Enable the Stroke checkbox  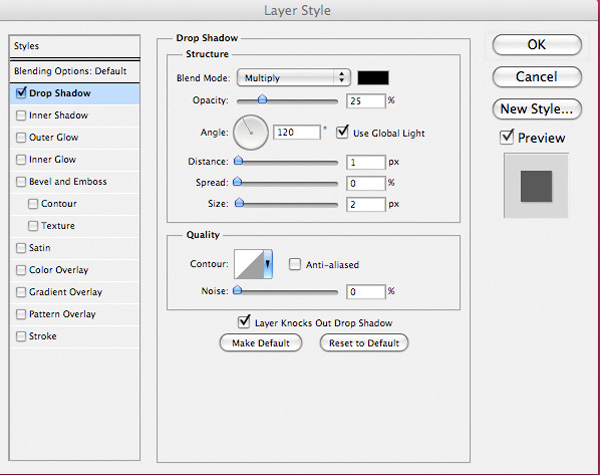click(21, 336)
